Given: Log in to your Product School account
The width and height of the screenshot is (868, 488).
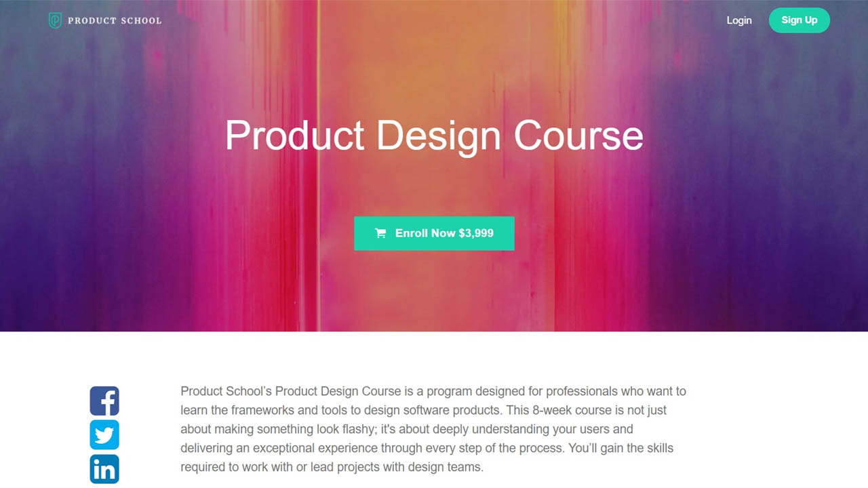Looking at the screenshot, I should (x=739, y=20).
